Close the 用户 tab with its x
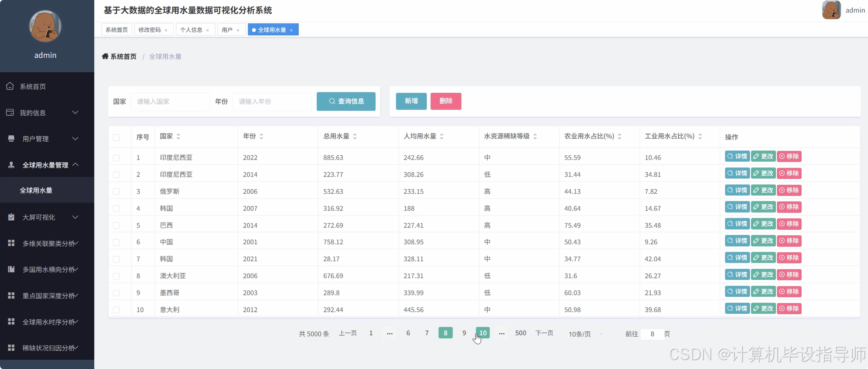This screenshot has height=369, width=868. pyautogui.click(x=238, y=30)
